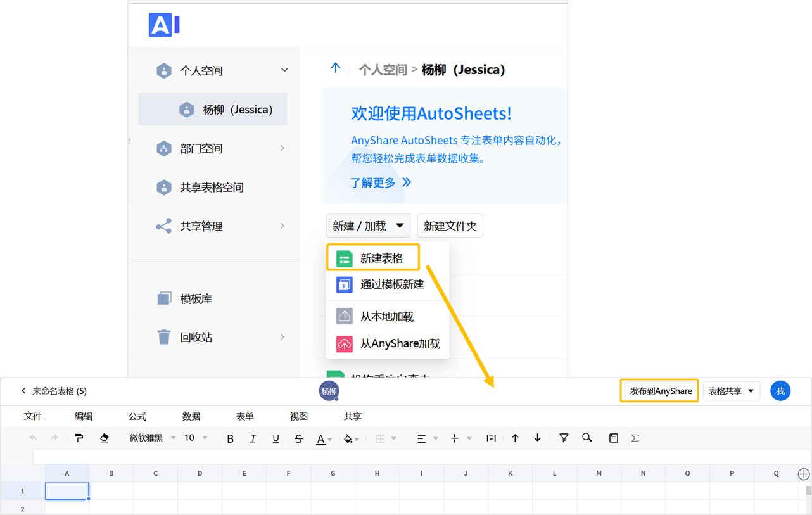Click 个人空间 in the breadcrumb
The image size is (812, 515).
pos(383,70)
